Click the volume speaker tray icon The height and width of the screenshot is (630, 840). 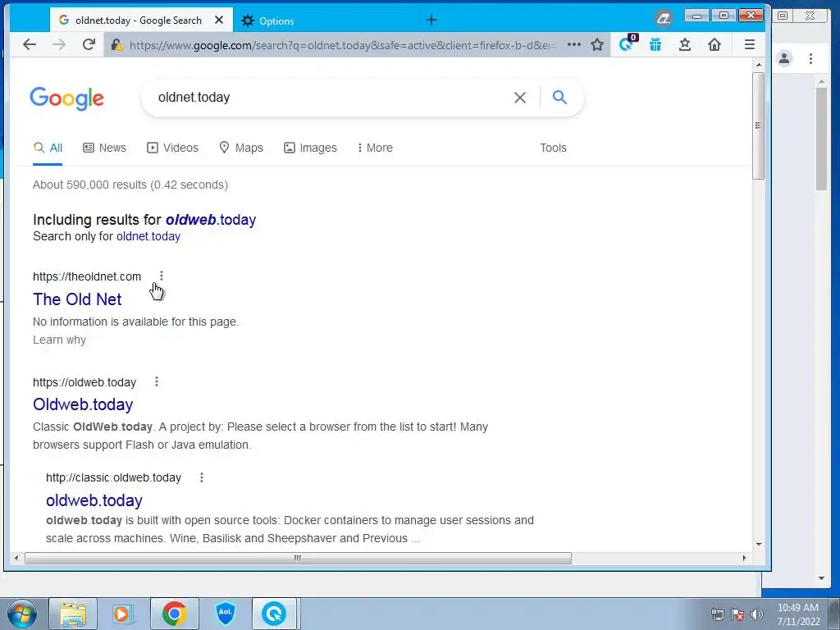click(757, 614)
